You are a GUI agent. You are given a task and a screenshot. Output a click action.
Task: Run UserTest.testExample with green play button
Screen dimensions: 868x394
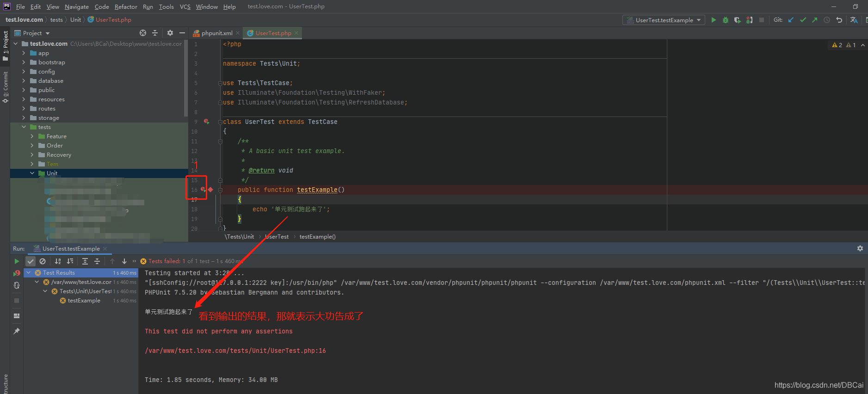click(714, 20)
